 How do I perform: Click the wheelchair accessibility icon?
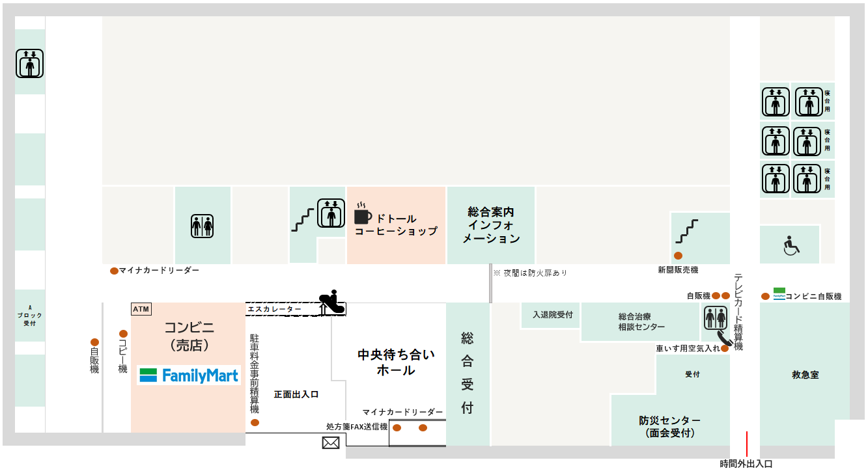pos(790,247)
